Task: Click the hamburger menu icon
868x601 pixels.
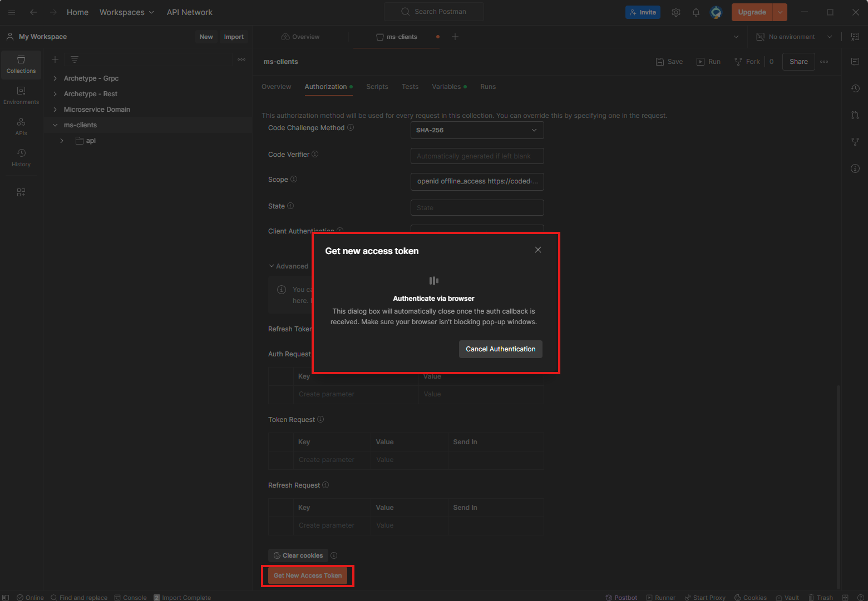Action: (x=12, y=12)
